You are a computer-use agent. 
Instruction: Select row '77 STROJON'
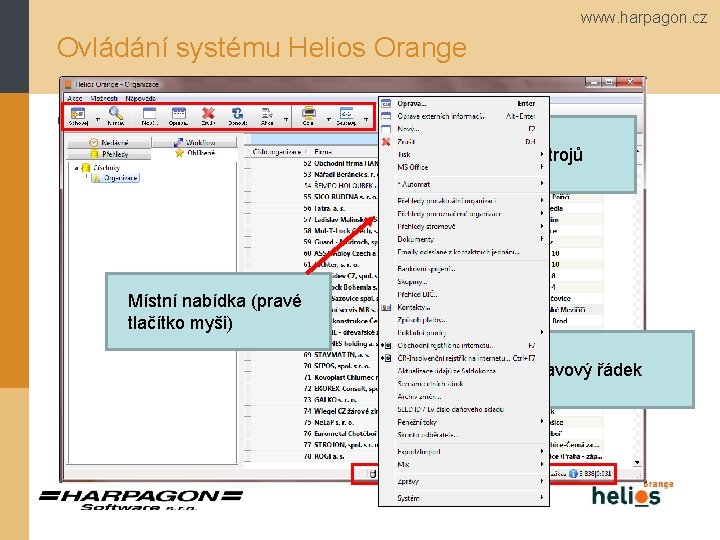315,445
